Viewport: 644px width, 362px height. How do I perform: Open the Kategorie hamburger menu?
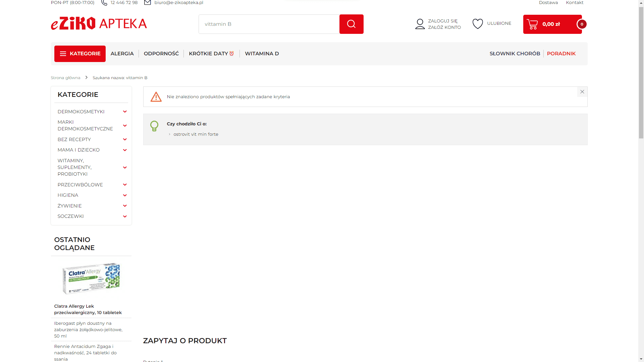(80, 54)
